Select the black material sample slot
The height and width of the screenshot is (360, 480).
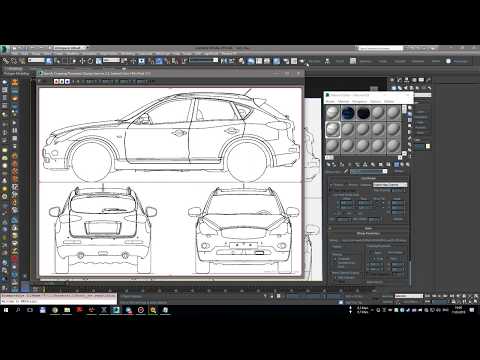[x=363, y=113]
